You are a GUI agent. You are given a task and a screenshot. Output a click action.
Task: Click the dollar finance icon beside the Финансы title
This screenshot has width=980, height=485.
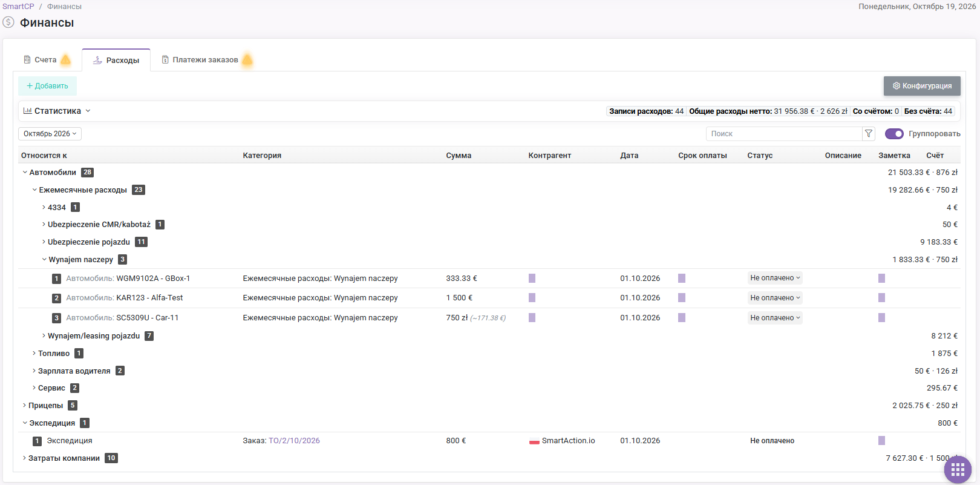(x=8, y=22)
